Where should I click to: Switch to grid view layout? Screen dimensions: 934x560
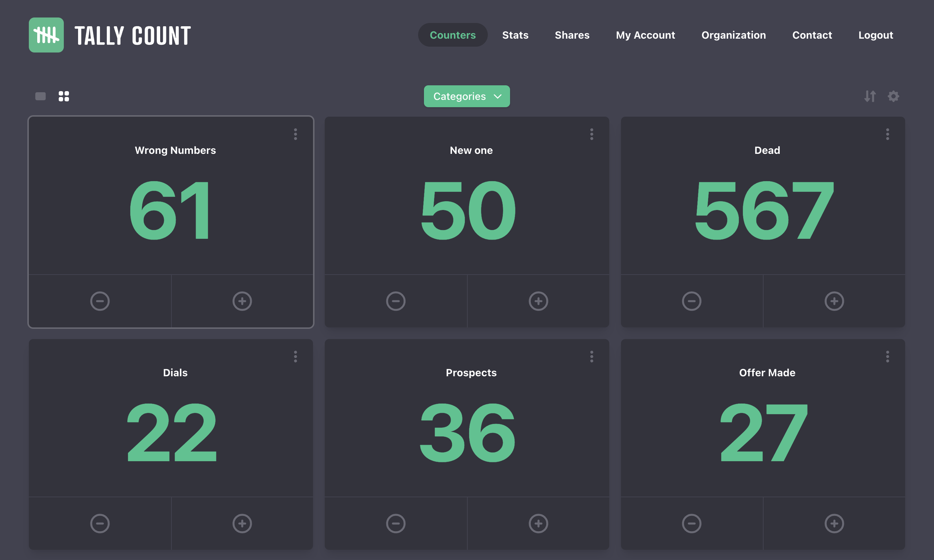coord(64,96)
